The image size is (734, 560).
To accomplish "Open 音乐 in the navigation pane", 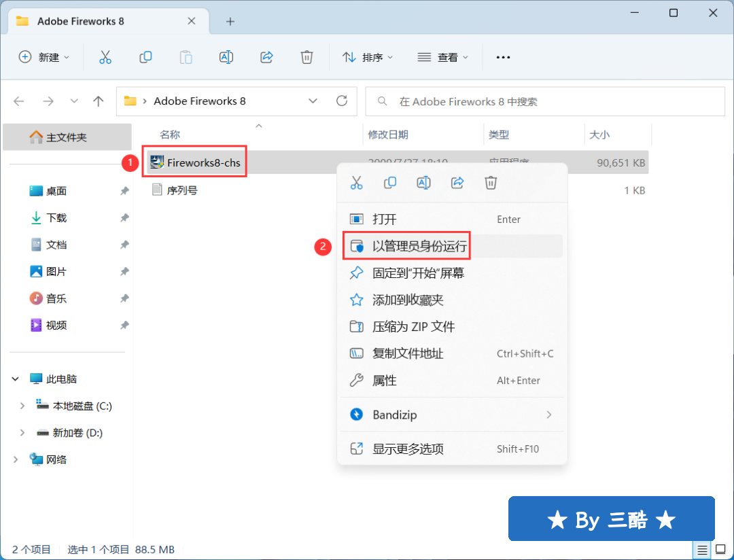I will 56,298.
